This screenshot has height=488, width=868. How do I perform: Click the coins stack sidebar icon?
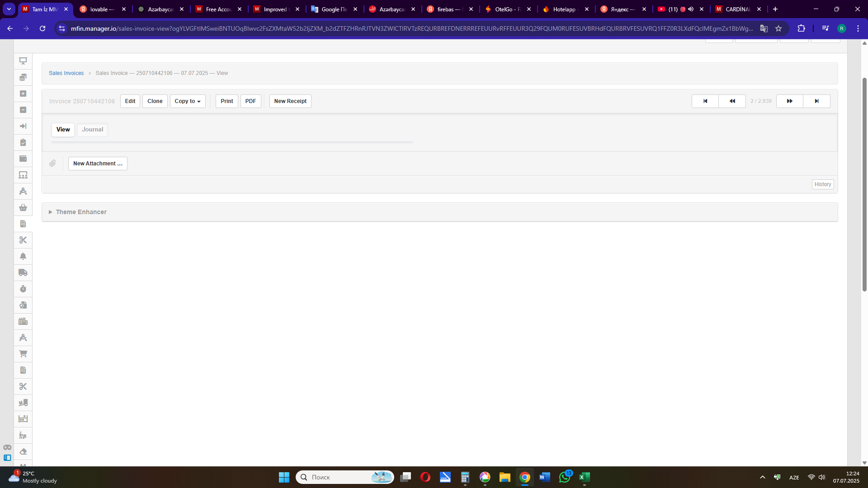pyautogui.click(x=23, y=77)
